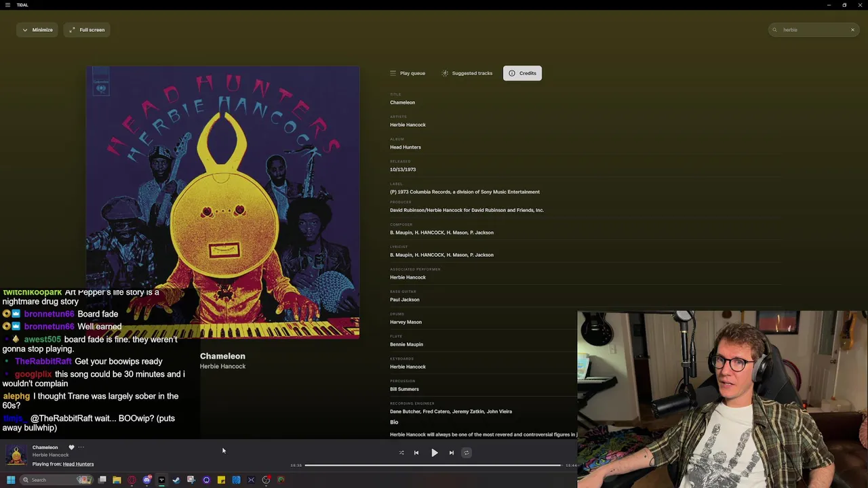Click Harvey Mason drums credit
This screenshot has height=488, width=868.
pyautogui.click(x=406, y=322)
